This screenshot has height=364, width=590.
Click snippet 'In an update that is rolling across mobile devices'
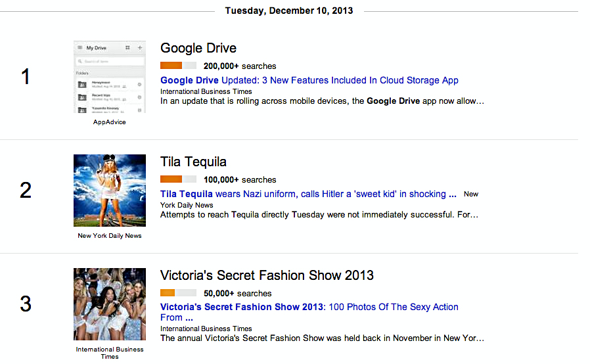(x=322, y=101)
